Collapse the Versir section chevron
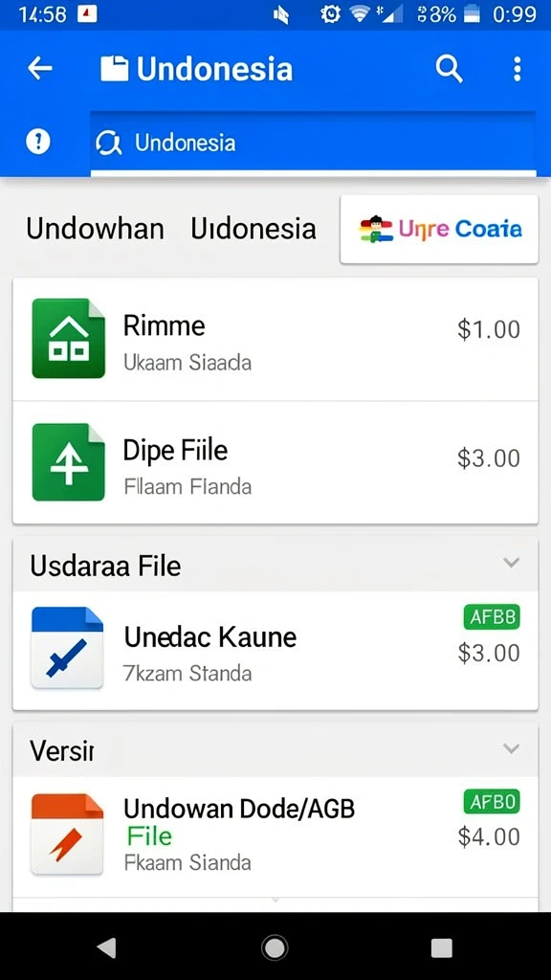This screenshot has height=980, width=551. coord(511,748)
